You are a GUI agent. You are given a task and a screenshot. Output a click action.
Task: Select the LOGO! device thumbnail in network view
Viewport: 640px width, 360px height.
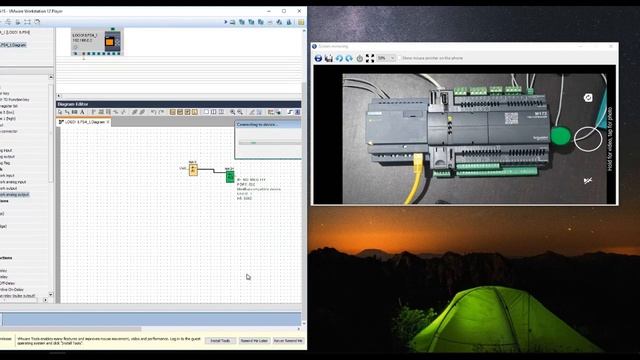coord(97,42)
